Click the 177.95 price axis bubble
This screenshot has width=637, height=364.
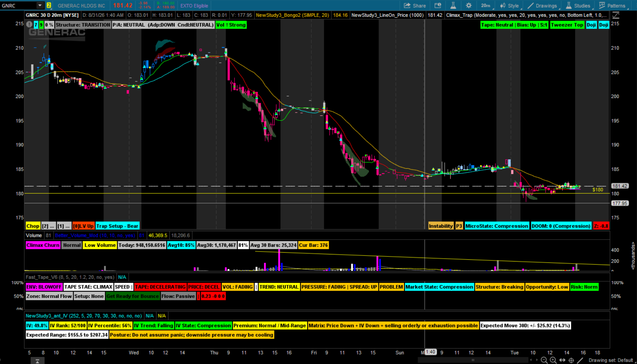pos(620,203)
